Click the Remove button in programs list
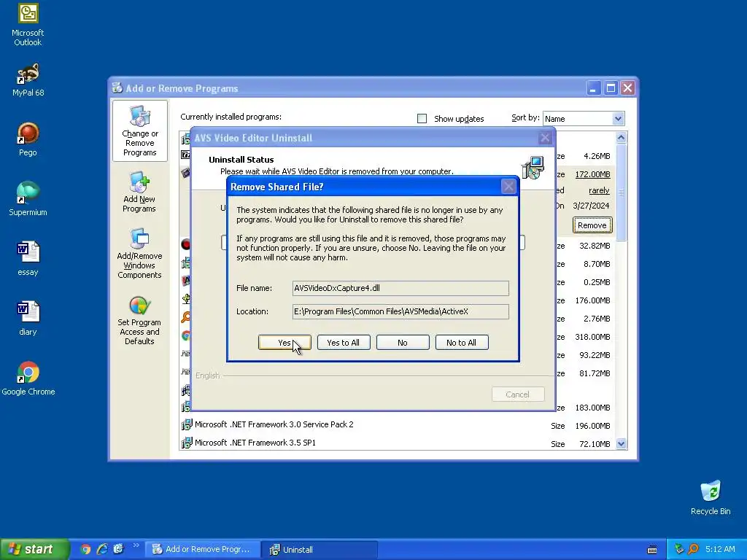Viewport: 747px width, 560px height. pos(592,225)
